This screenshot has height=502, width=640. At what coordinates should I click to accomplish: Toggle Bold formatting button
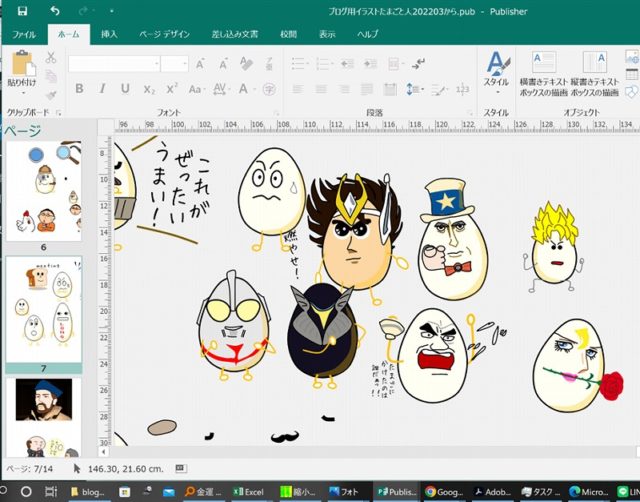[x=79, y=89]
